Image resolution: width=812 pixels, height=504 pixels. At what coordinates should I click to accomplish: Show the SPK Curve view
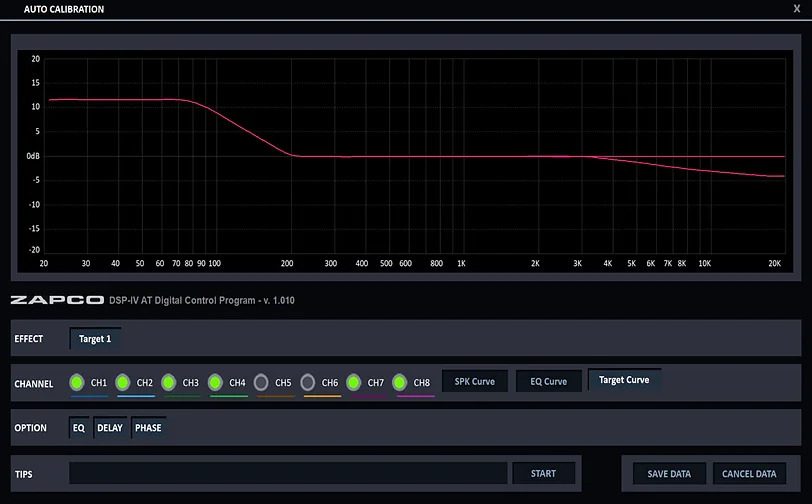click(475, 381)
